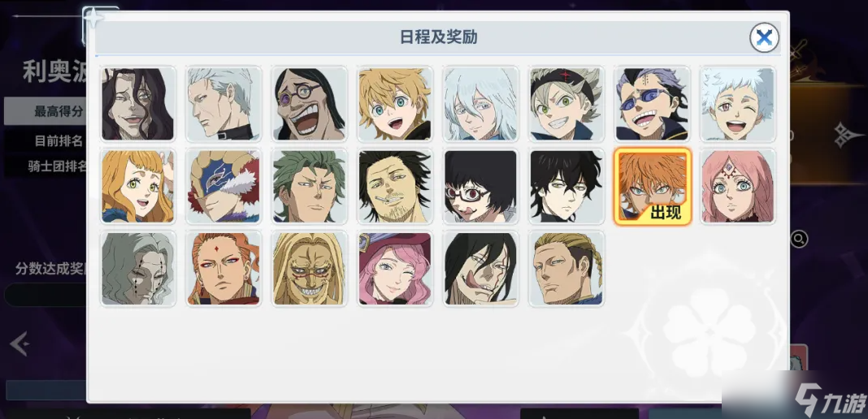Pick the girl with red glasses
The width and height of the screenshot is (868, 419).
[x=480, y=187]
